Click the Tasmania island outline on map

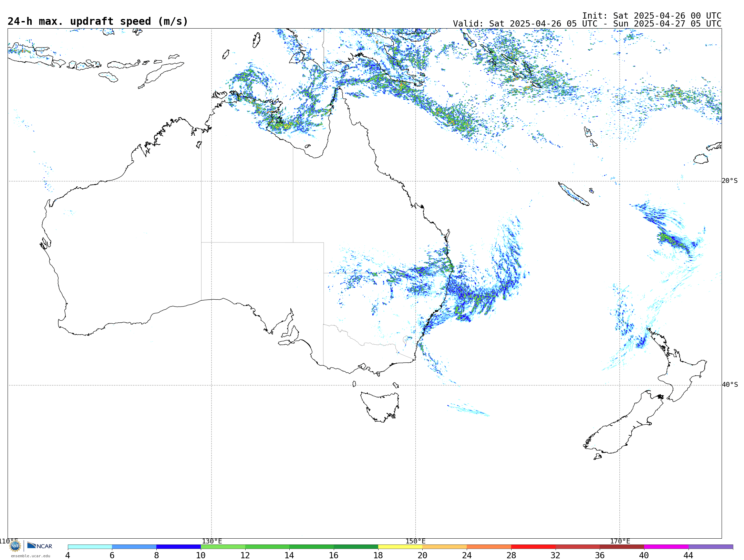pos(380,406)
